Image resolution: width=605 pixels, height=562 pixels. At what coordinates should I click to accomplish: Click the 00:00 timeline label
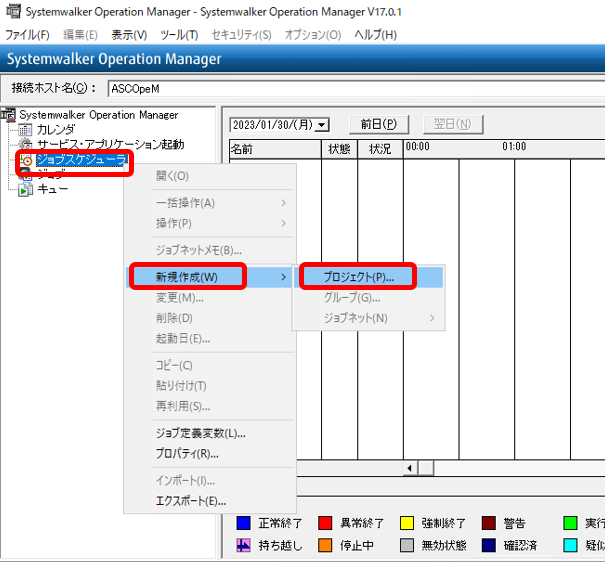click(418, 146)
